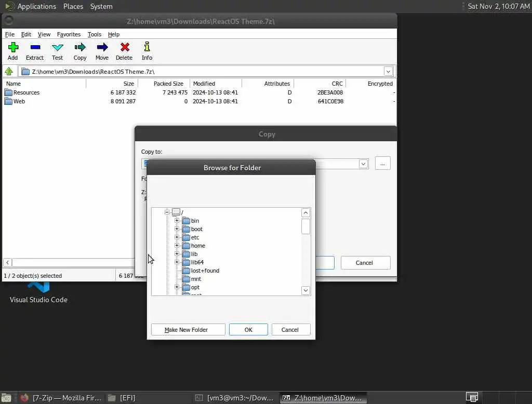
Task: Select the Web folder icon in file list
Action: (x=8, y=101)
